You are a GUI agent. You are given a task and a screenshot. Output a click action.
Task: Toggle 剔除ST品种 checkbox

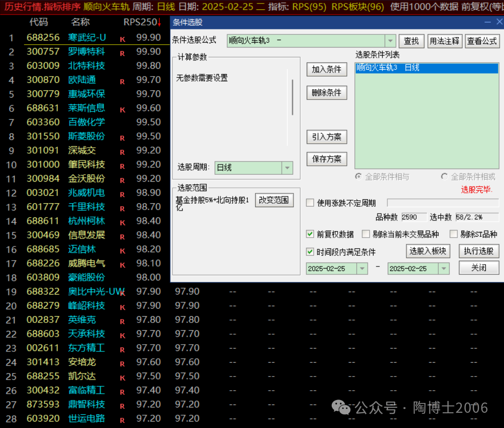(x=453, y=234)
